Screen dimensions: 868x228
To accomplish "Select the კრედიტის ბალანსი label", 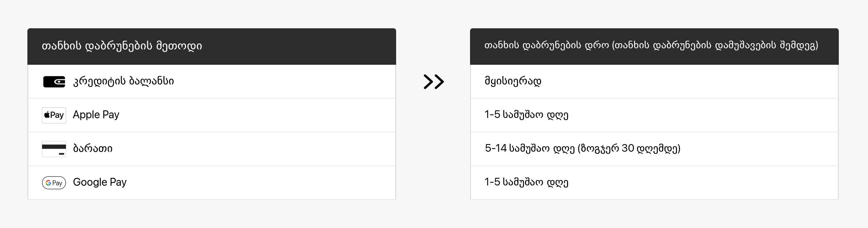I will pos(123,81).
